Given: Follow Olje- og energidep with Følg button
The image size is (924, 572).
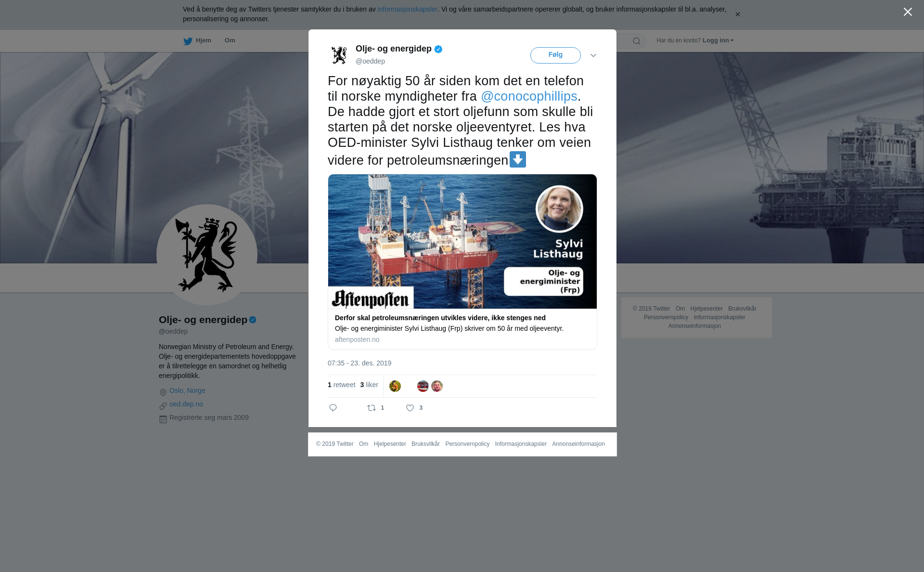Looking at the screenshot, I should coord(555,55).
